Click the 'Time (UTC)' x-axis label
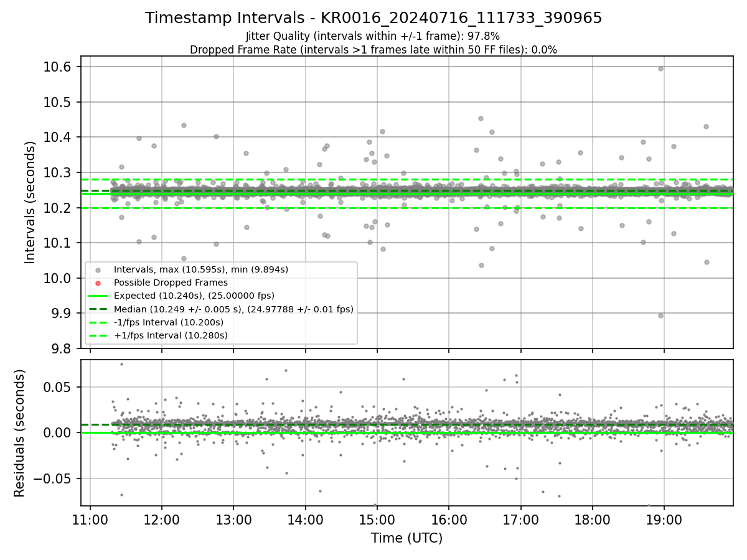This screenshot has height=560, width=747. pyautogui.click(x=407, y=538)
